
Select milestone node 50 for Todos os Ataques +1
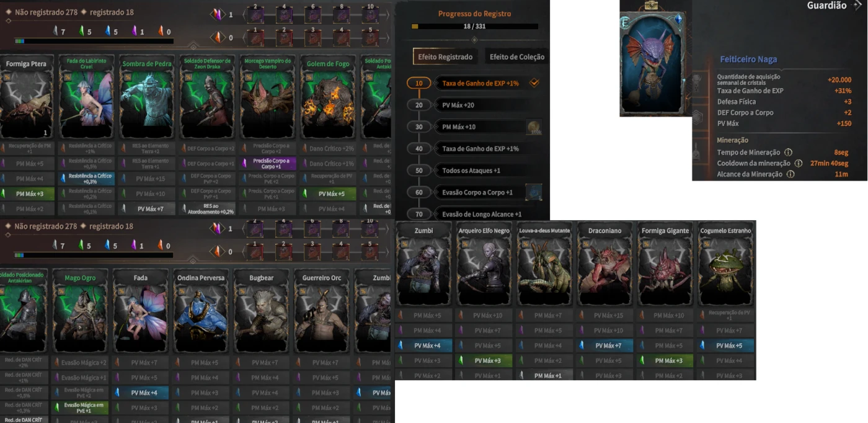[419, 171]
